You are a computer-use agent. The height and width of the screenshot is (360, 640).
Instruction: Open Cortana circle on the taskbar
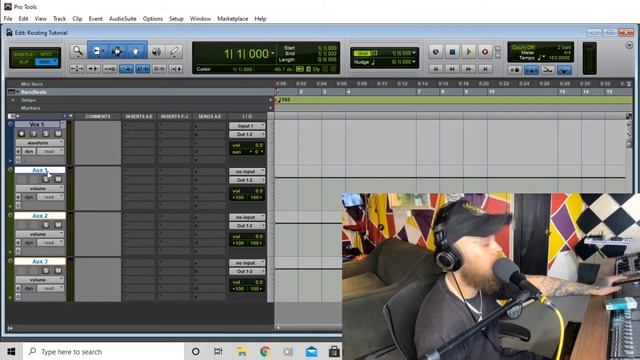pyautogui.click(x=196, y=351)
